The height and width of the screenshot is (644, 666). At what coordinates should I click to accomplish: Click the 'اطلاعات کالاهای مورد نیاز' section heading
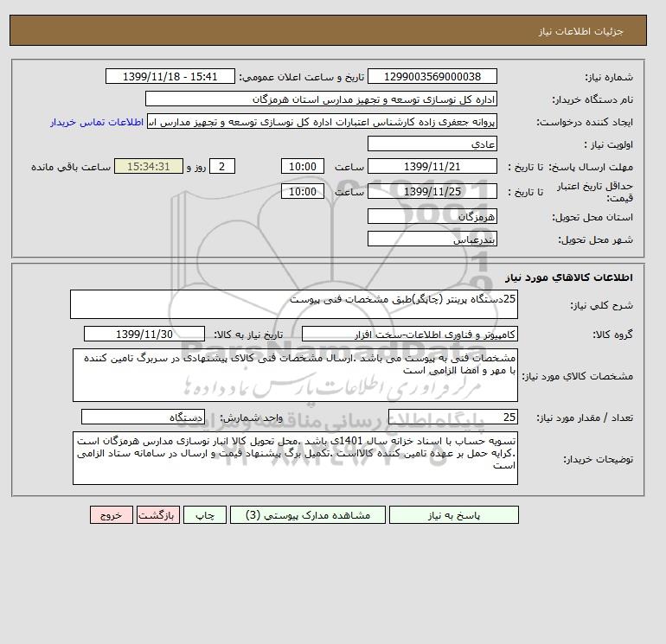[x=569, y=277]
